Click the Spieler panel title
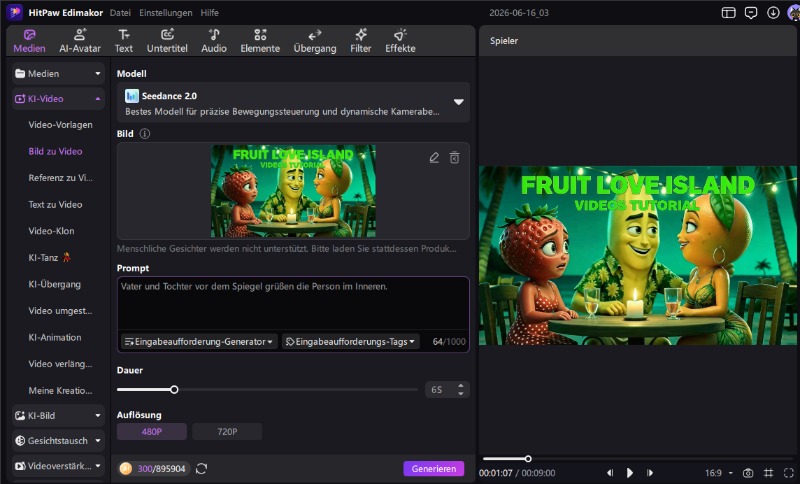This screenshot has height=484, width=800. point(504,41)
